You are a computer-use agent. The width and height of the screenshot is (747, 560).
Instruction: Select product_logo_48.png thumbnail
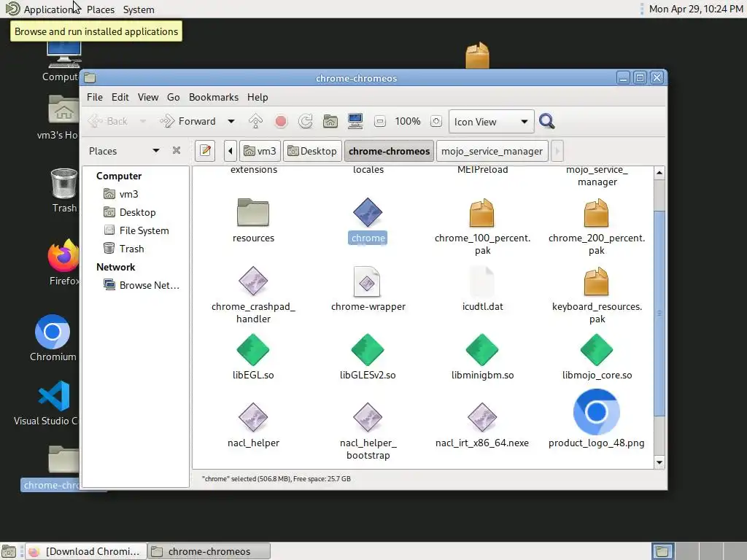(596, 412)
